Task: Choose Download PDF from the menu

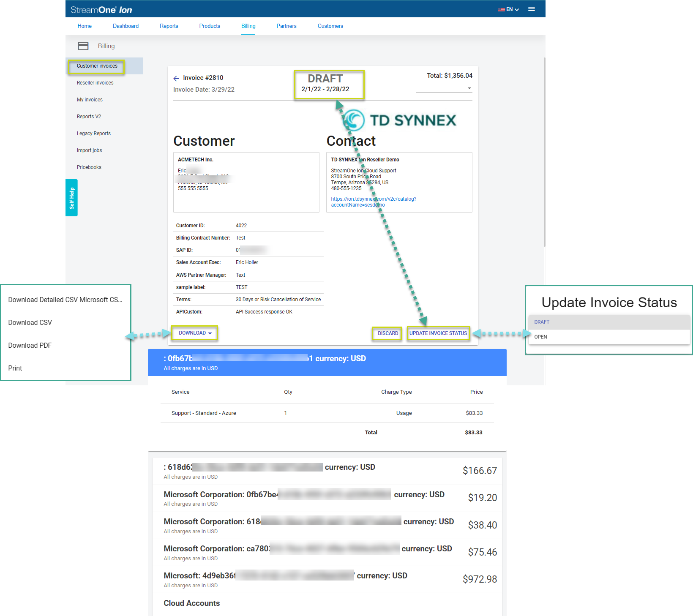Action: [x=30, y=345]
